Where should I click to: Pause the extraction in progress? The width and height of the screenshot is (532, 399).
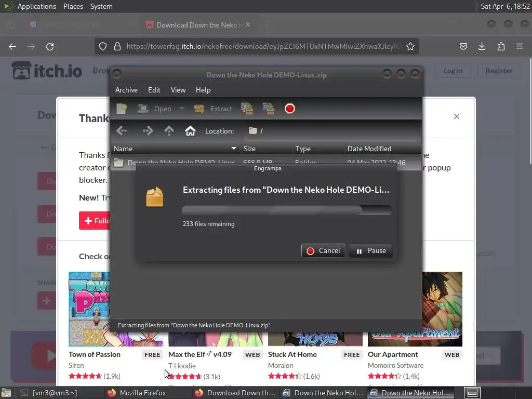pos(370,251)
